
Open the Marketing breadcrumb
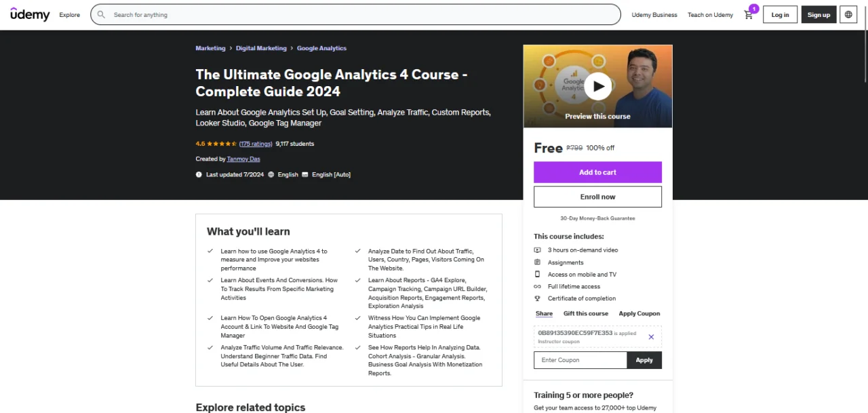pyautogui.click(x=210, y=48)
